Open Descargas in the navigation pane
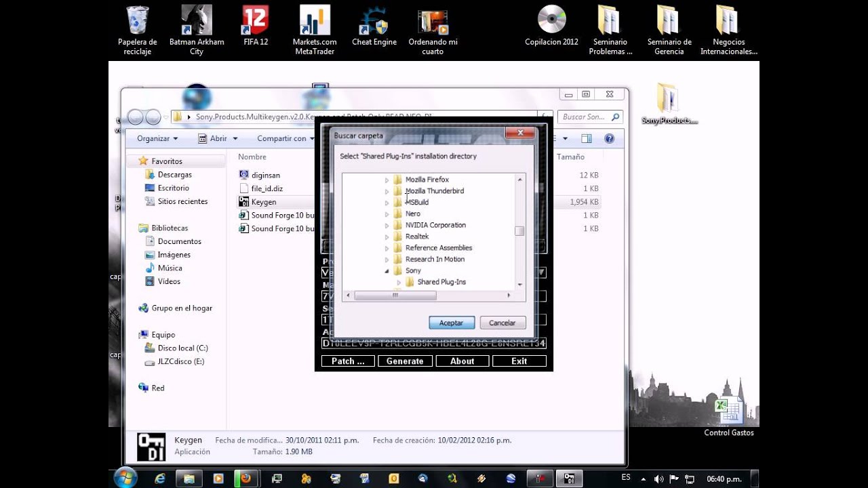This screenshot has height=488, width=868. [174, 174]
